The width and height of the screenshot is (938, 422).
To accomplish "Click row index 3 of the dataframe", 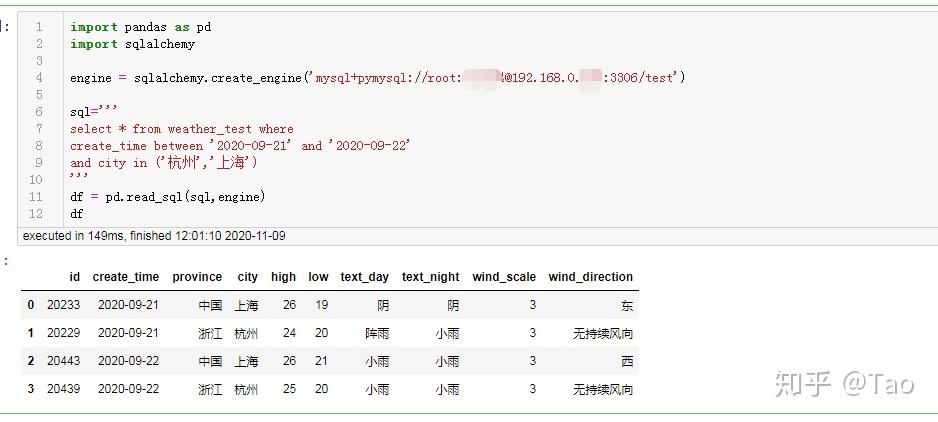I will (31, 389).
